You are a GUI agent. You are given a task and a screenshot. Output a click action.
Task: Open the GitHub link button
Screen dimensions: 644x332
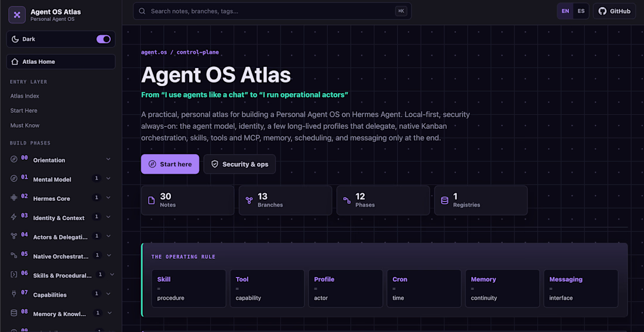tap(614, 11)
